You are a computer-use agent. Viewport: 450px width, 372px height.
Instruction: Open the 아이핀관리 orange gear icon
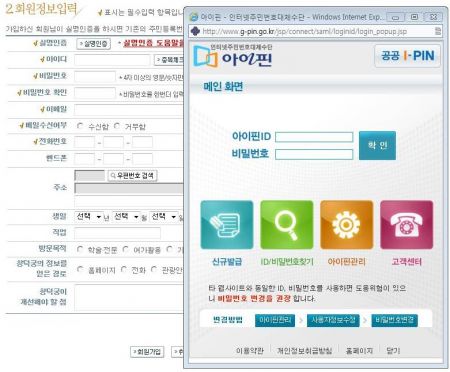coord(346,225)
